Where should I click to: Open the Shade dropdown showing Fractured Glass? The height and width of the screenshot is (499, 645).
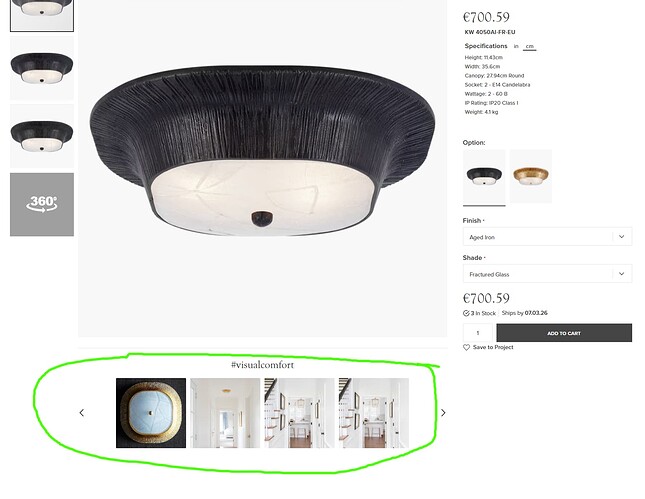pos(547,274)
